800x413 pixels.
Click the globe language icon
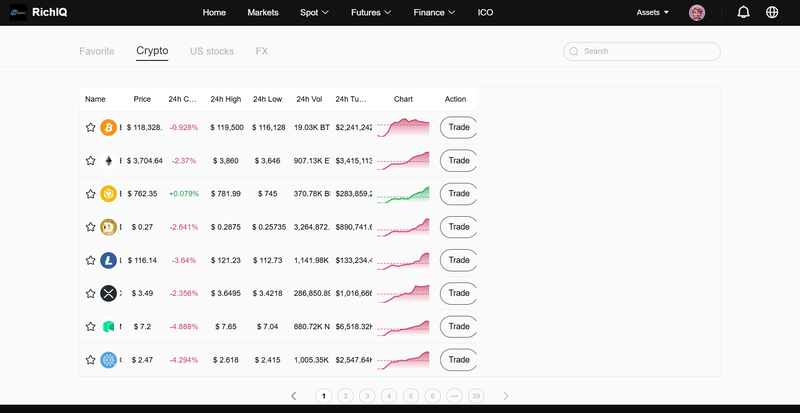(772, 12)
